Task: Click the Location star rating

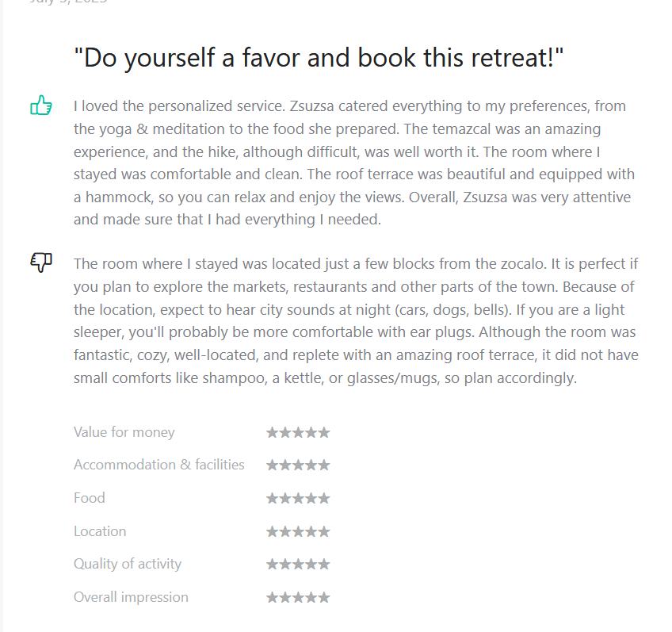Action: 298,531
